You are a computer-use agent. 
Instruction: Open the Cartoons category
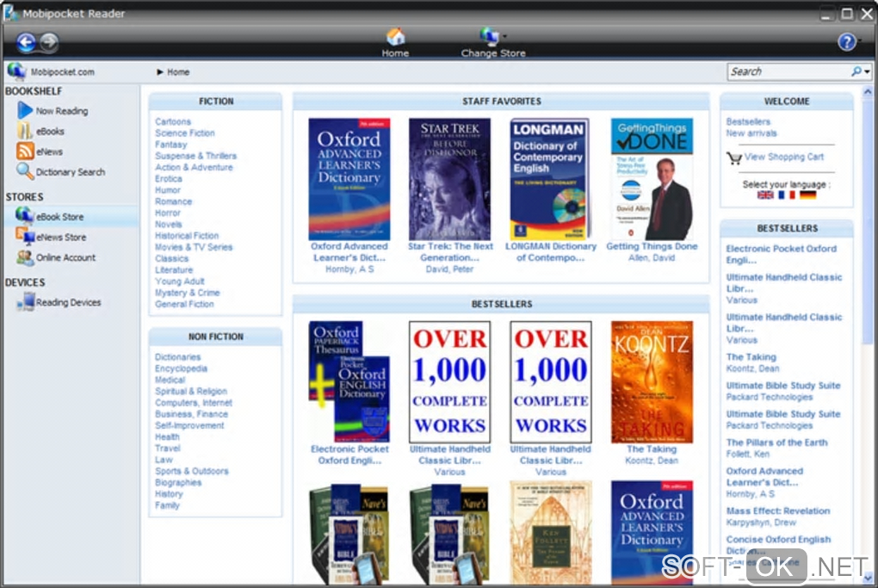173,121
